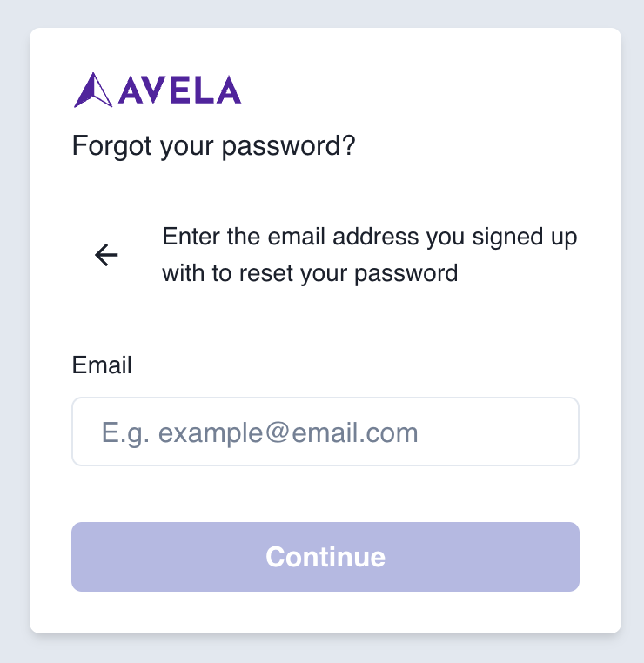Submit the email with Continue
644x663 pixels.
(x=325, y=557)
